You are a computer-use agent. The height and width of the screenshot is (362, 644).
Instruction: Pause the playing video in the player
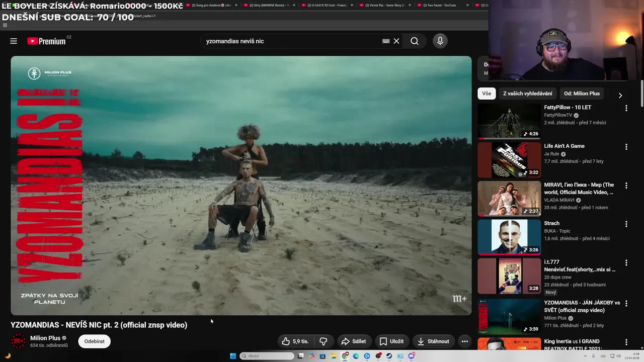coord(241,185)
